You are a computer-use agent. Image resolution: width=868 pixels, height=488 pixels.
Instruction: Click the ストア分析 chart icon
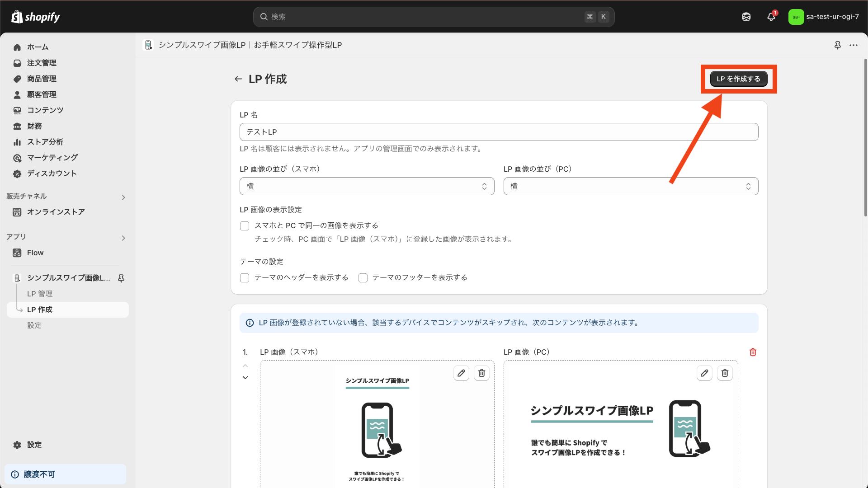point(17,142)
